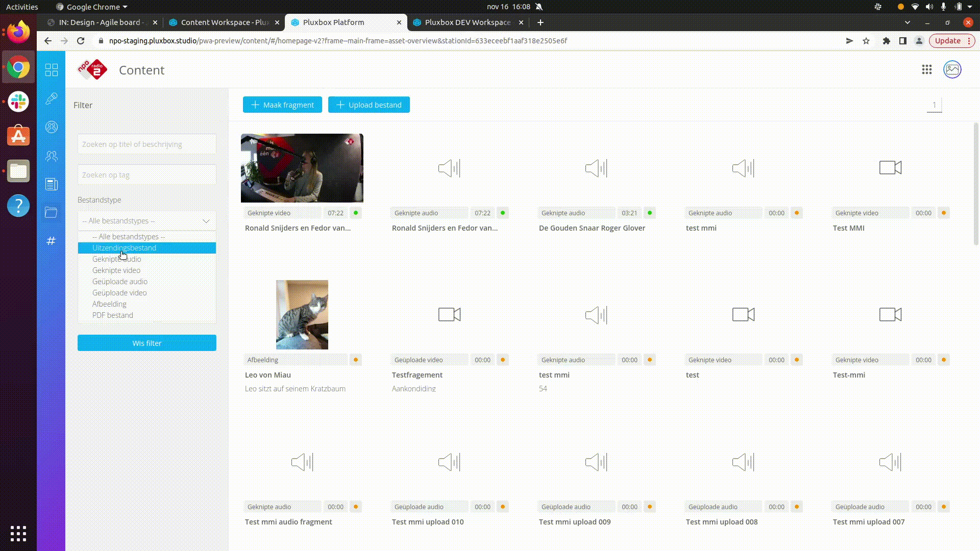The height and width of the screenshot is (551, 980).
Task: Choose Geüploade video option in dropdown
Action: (119, 293)
